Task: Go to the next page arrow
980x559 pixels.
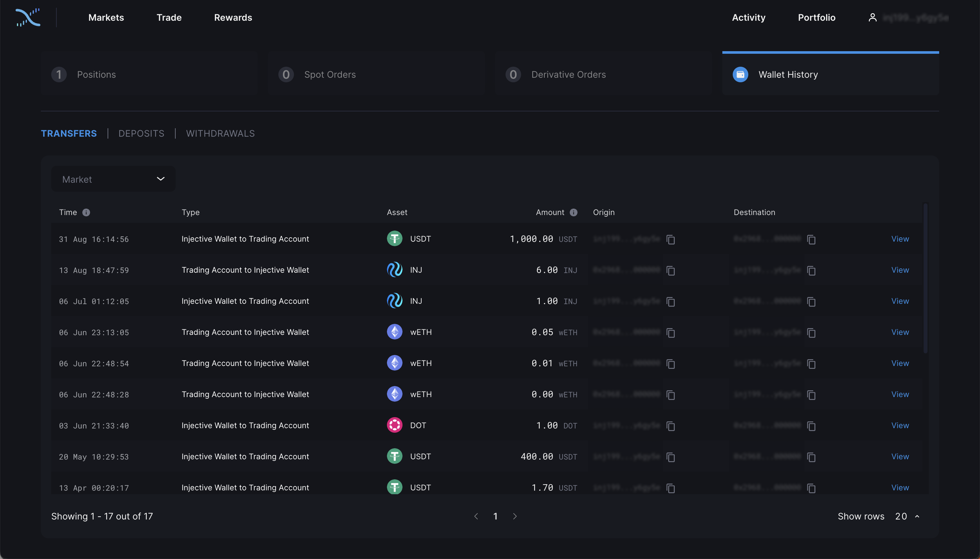Action: tap(515, 516)
